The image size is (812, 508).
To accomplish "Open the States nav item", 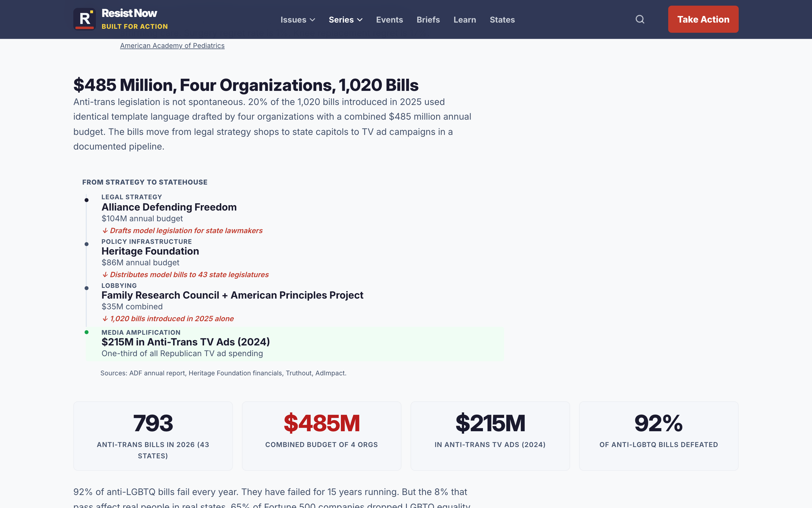I will [502, 20].
